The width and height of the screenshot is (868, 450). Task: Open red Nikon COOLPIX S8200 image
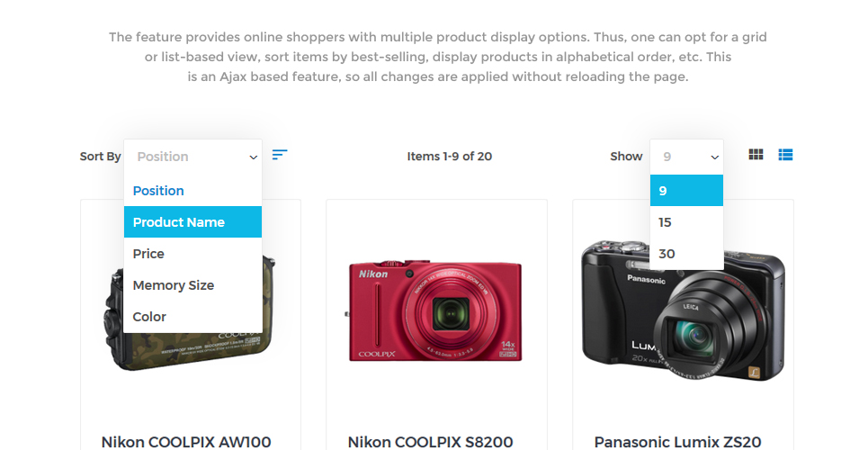[434, 310]
